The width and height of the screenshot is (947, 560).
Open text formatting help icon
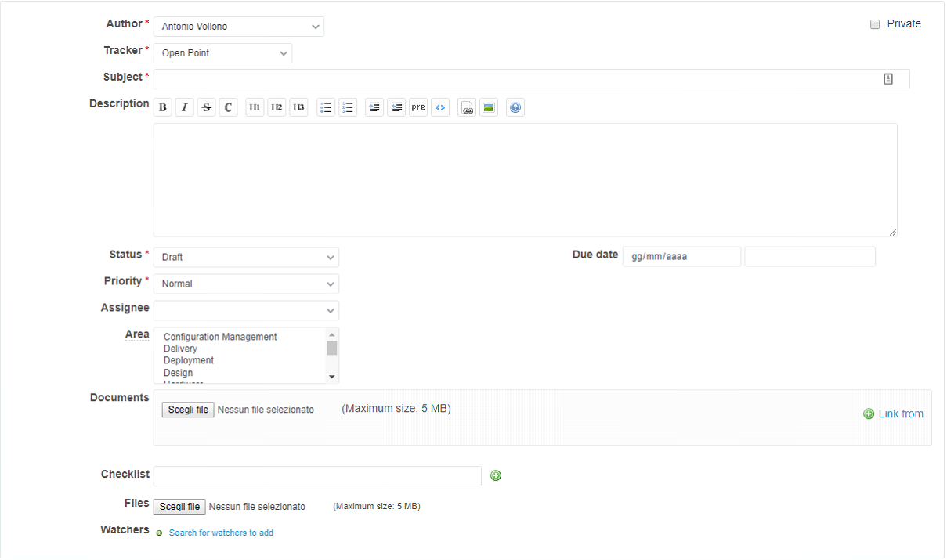click(x=515, y=107)
